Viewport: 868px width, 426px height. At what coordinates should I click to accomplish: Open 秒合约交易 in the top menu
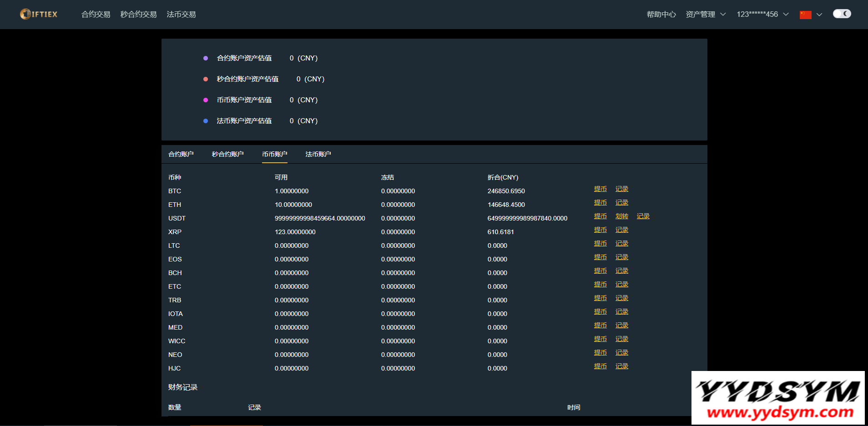point(138,15)
